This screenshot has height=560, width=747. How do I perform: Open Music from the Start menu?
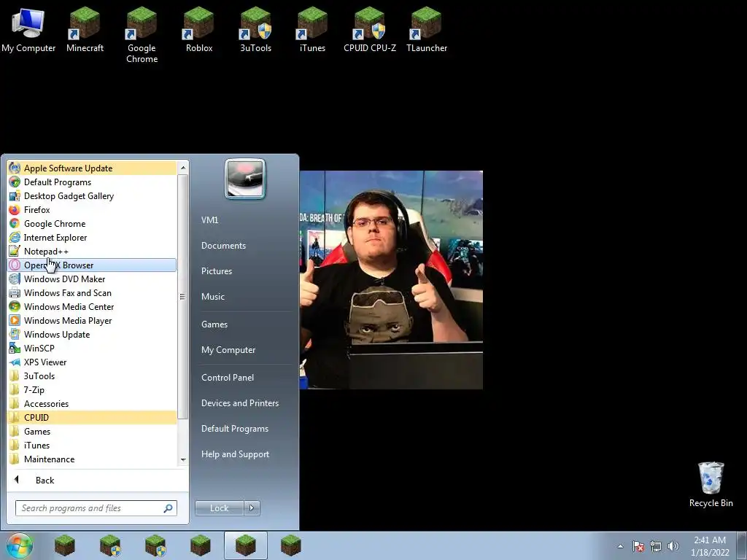coord(212,297)
